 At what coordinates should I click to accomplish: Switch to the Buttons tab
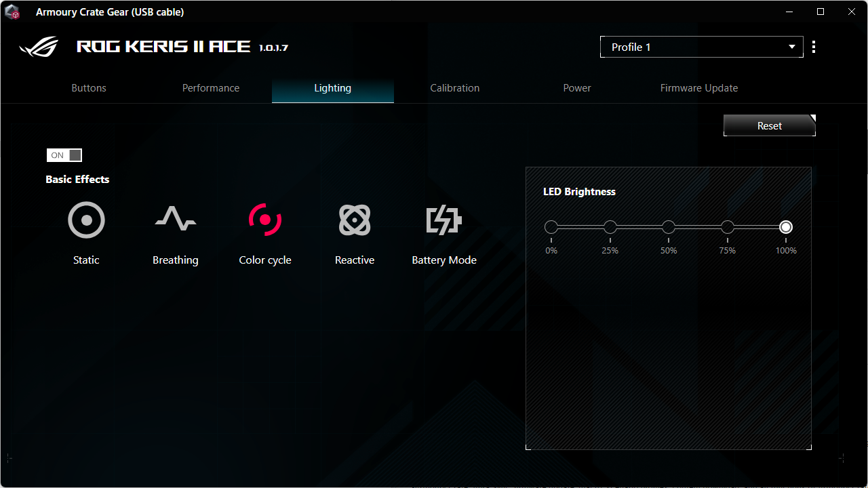coord(89,88)
